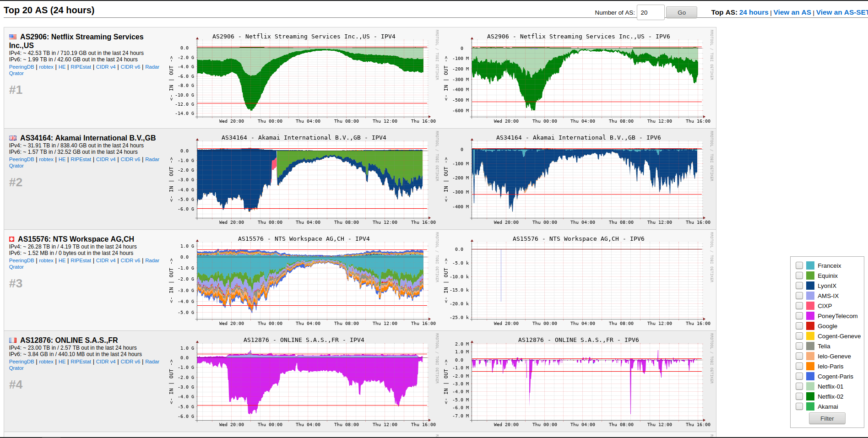Toggle the Cogent-Paris checkbox
The image size is (868, 438).
(x=799, y=376)
